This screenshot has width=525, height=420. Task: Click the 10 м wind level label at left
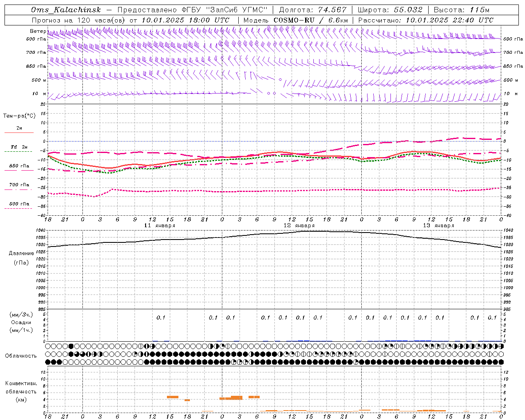coord(39,94)
